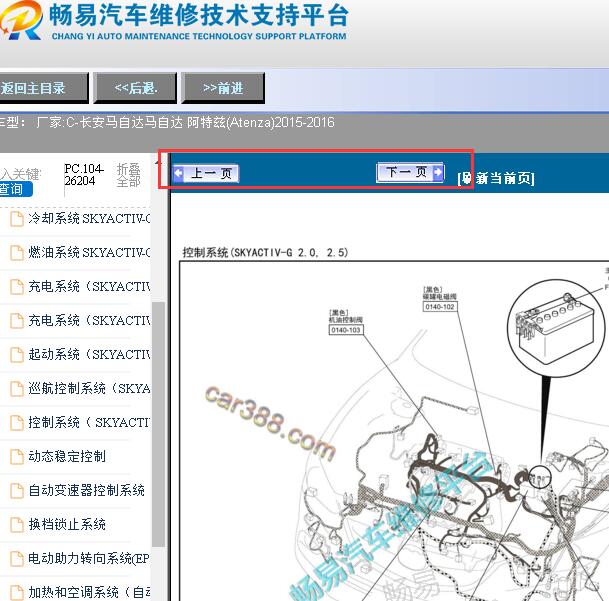This screenshot has height=601, width=609.
Task: Open 电动助力转向系统(EP entry
Action: [89, 559]
